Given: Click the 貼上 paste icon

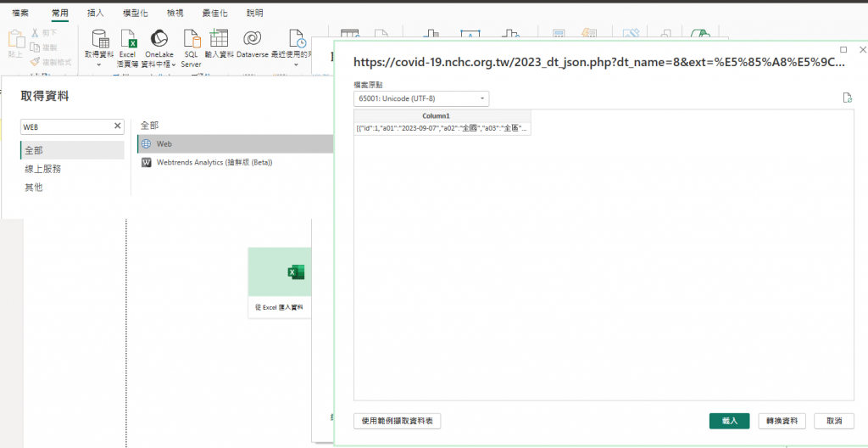Looking at the screenshot, I should click(16, 39).
